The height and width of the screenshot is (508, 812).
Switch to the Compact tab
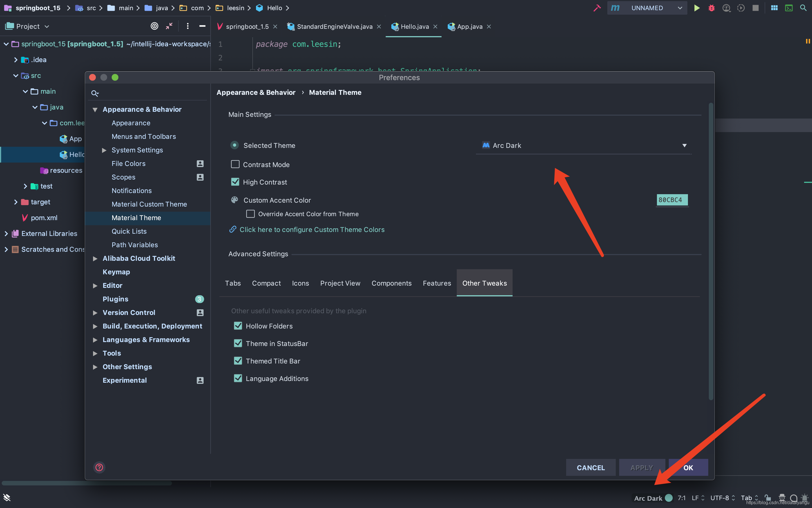pos(266,283)
